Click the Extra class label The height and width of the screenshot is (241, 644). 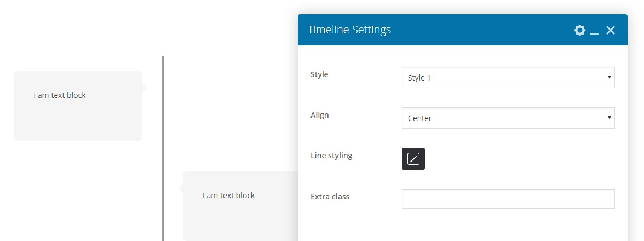click(x=330, y=197)
